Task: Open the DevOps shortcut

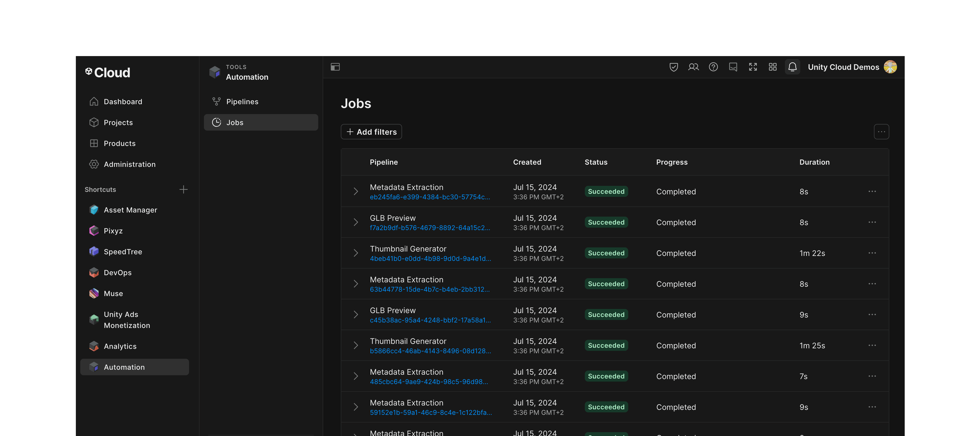Action: point(118,272)
